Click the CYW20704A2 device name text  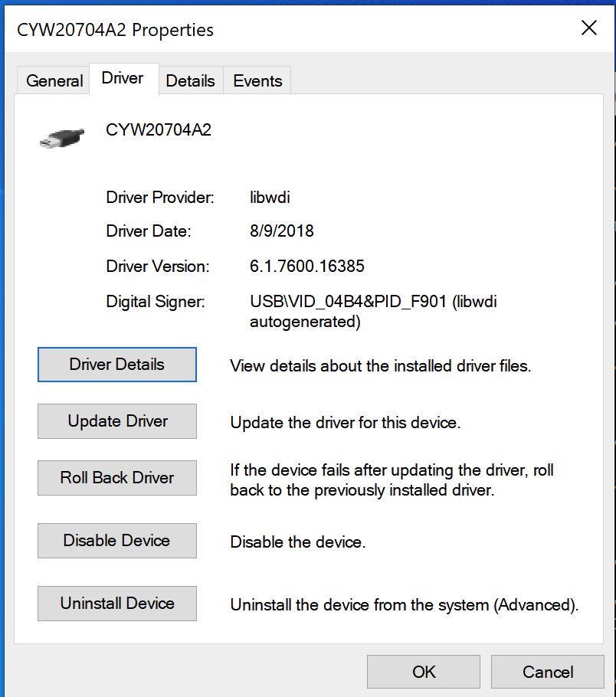point(159,130)
